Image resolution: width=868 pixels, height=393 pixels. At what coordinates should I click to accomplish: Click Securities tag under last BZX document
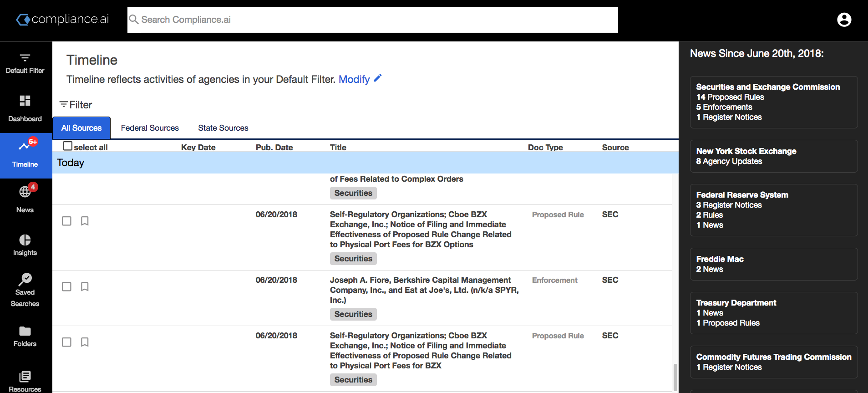(x=353, y=380)
